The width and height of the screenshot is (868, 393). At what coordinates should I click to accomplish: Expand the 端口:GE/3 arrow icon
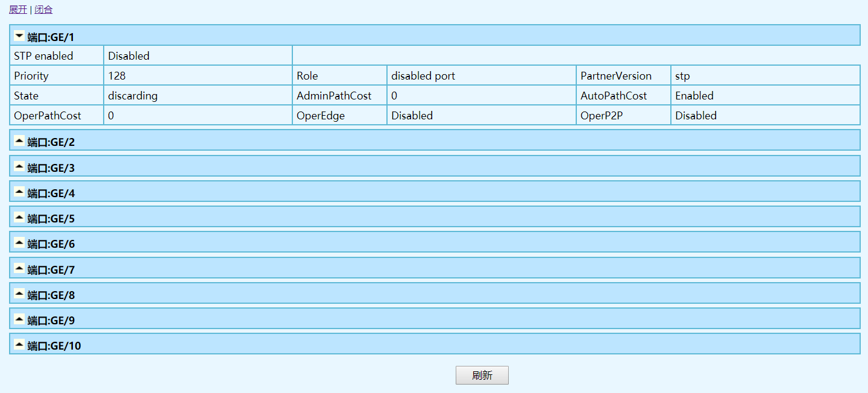pyautogui.click(x=19, y=166)
